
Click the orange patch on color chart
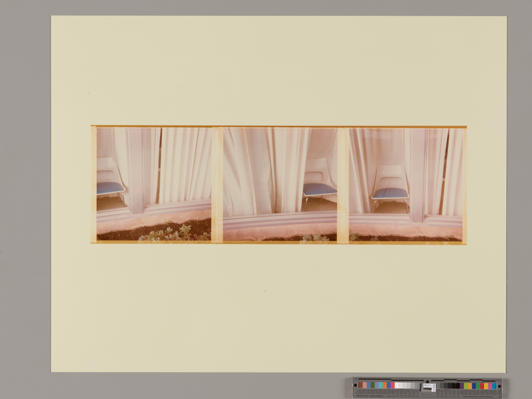(x=385, y=385)
